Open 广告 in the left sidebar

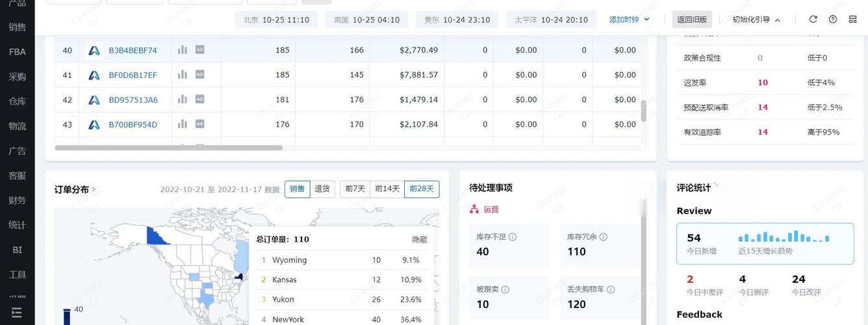click(x=18, y=151)
